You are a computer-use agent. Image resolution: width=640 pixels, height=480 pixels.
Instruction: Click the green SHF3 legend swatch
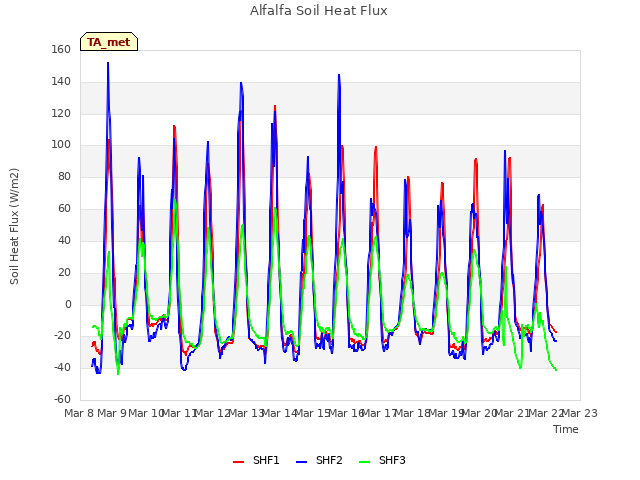pos(364,462)
